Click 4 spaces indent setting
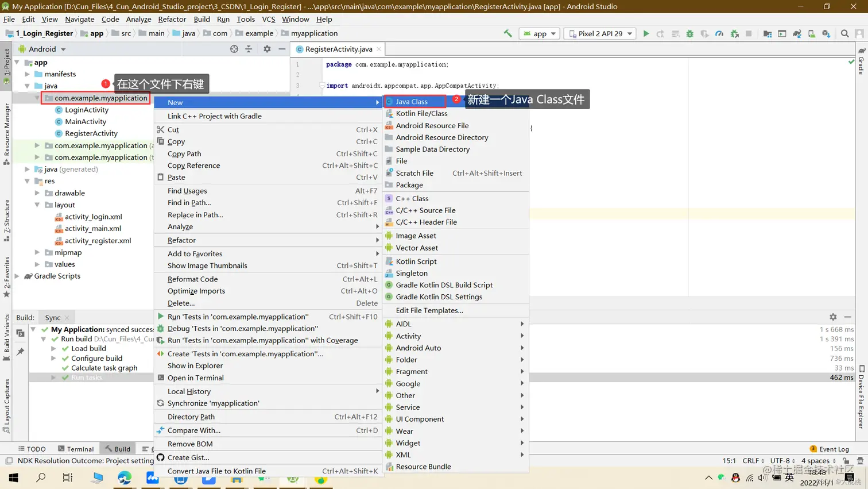Screen dimensions: 868x489 pyautogui.click(x=818, y=461)
